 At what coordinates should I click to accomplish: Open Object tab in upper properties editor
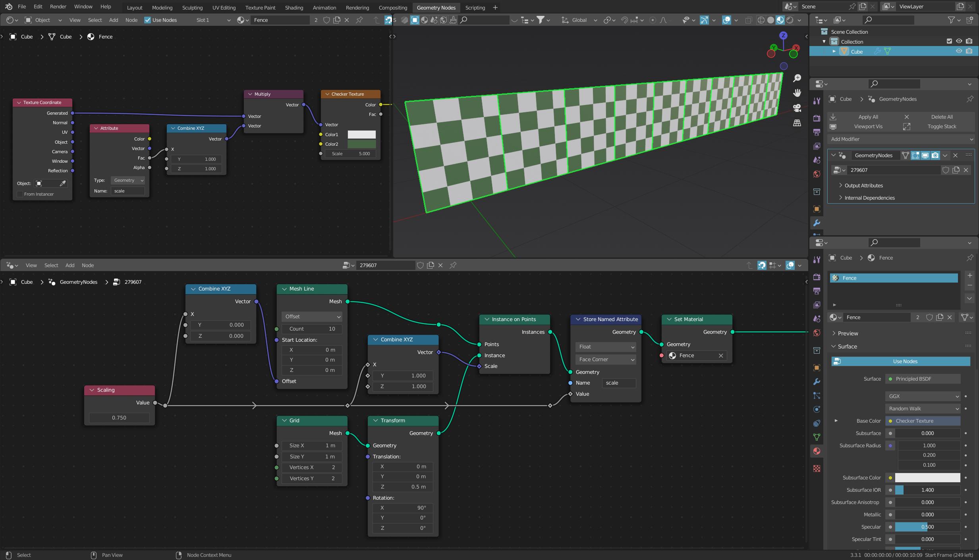click(817, 209)
